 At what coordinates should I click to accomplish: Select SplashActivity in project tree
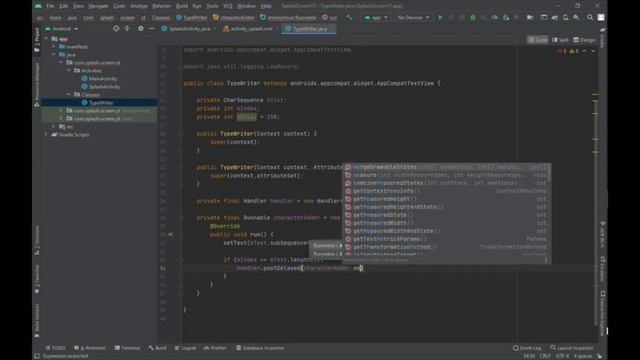pos(101,87)
